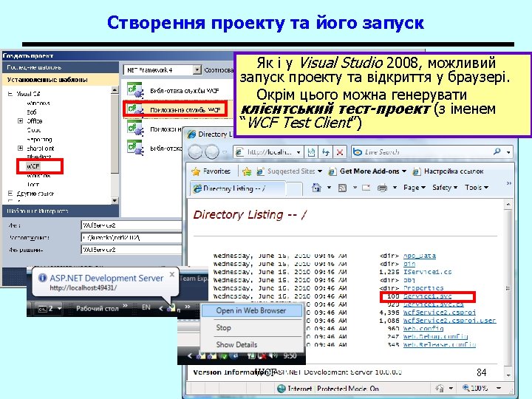Open recent pages arrow beside Forward button
This screenshot has height=399, width=532.
(225, 152)
